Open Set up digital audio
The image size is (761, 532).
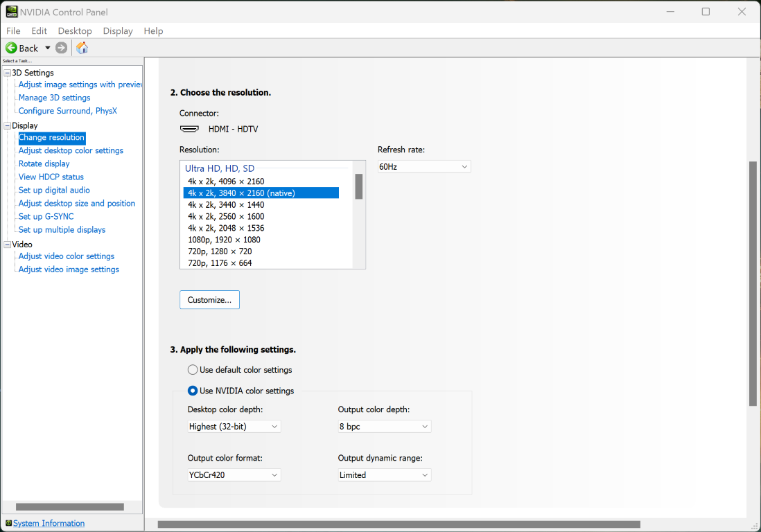tap(54, 190)
